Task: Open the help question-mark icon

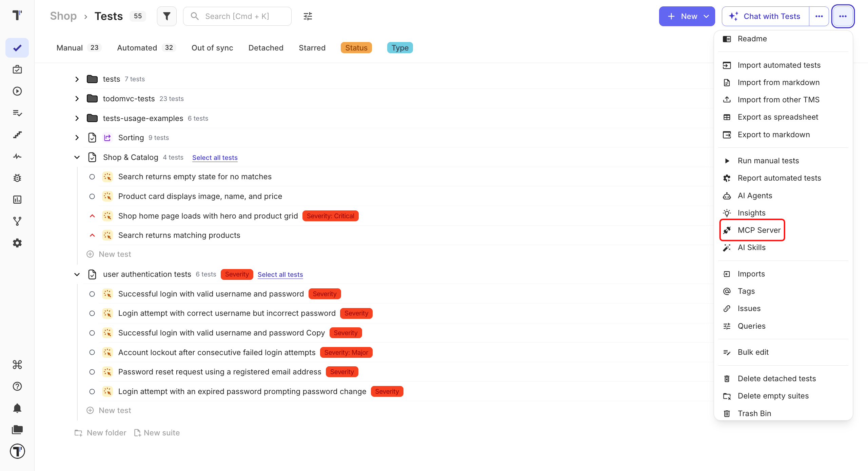Action: pyautogui.click(x=17, y=386)
